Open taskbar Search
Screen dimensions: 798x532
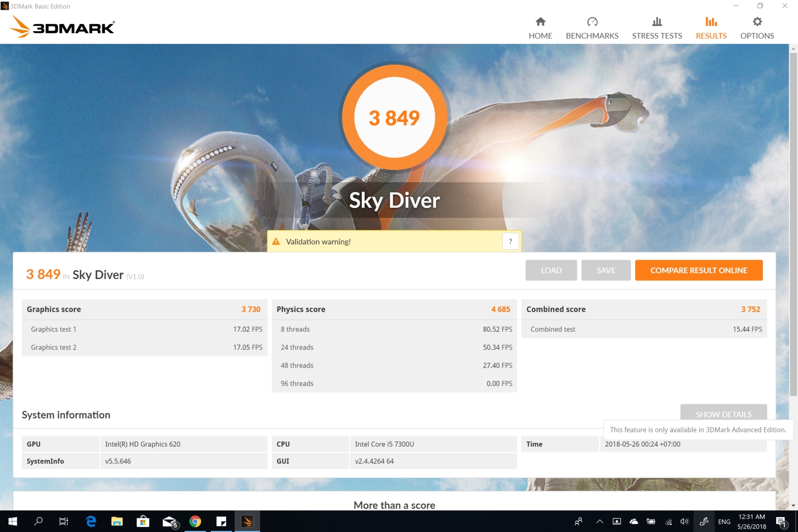pos(38,521)
